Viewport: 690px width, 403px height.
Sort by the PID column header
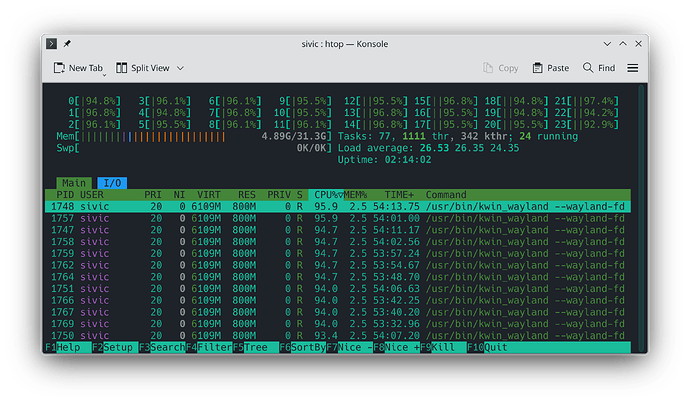tap(65, 194)
